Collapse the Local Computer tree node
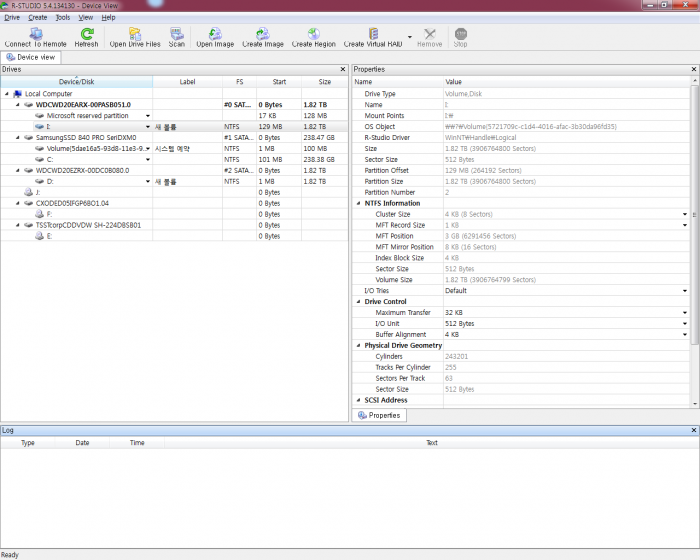 click(x=7, y=94)
